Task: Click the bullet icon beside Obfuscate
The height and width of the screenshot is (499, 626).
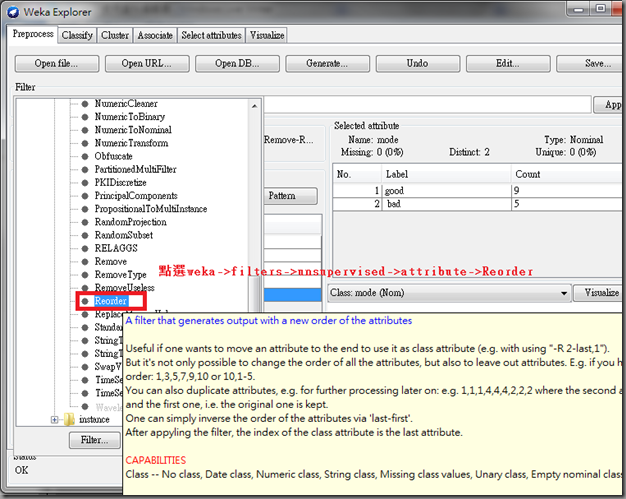Action: pyautogui.click(x=85, y=156)
